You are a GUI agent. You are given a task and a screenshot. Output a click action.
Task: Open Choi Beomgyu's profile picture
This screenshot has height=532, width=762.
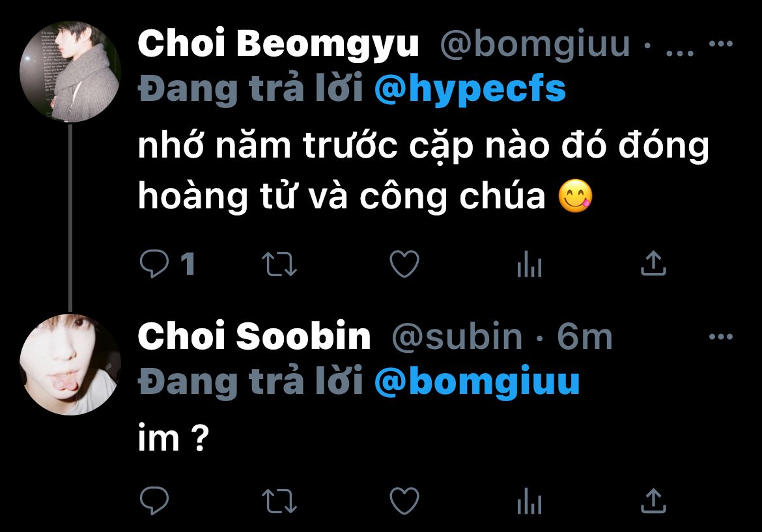coord(70,72)
